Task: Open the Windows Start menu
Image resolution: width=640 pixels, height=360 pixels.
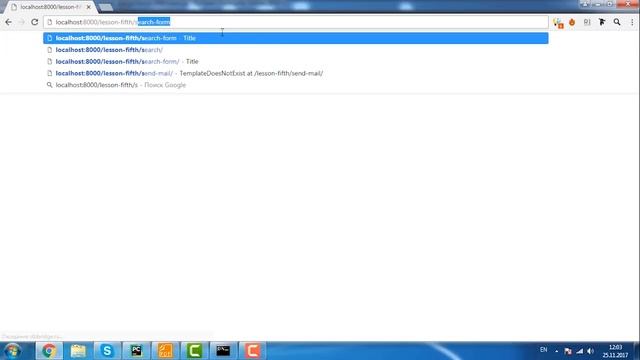Action: pos(12,351)
